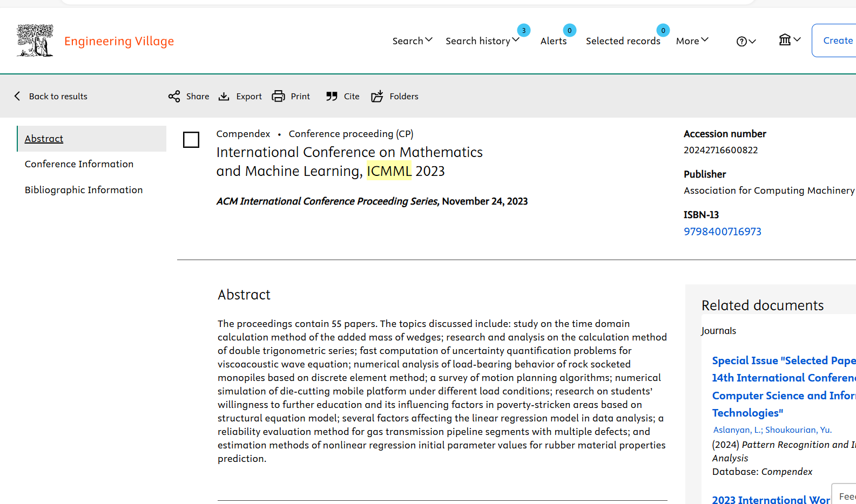Click the Folders label
856x504 pixels.
pos(404,96)
